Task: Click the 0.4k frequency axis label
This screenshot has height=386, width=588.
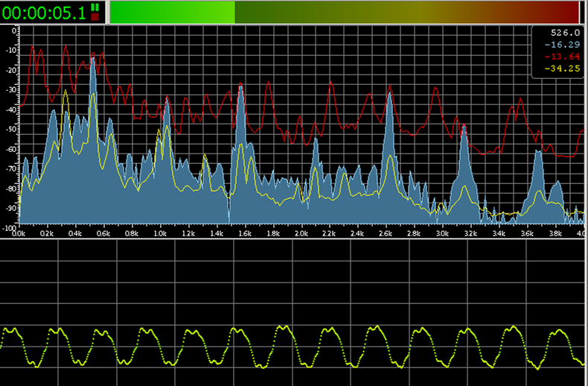Action: click(x=75, y=233)
